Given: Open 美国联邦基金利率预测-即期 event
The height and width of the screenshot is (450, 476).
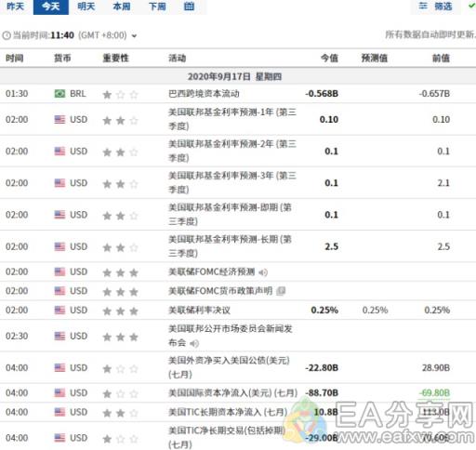Looking at the screenshot, I should [230, 215].
